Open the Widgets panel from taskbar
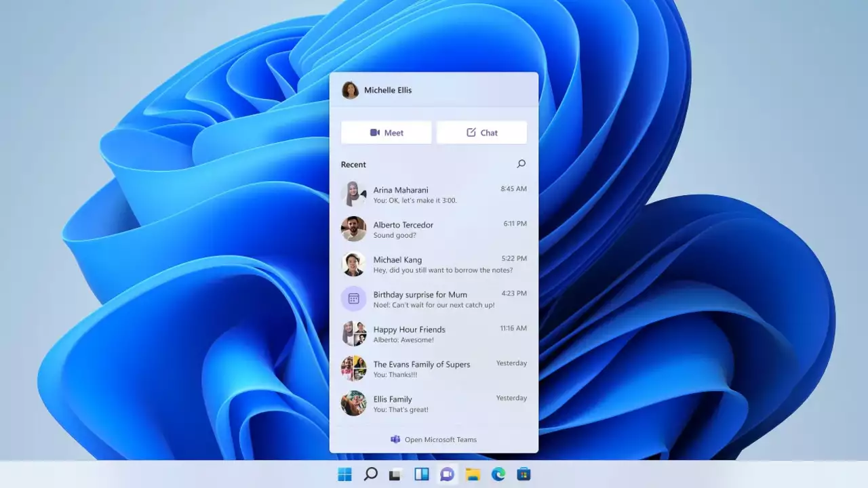 point(421,474)
